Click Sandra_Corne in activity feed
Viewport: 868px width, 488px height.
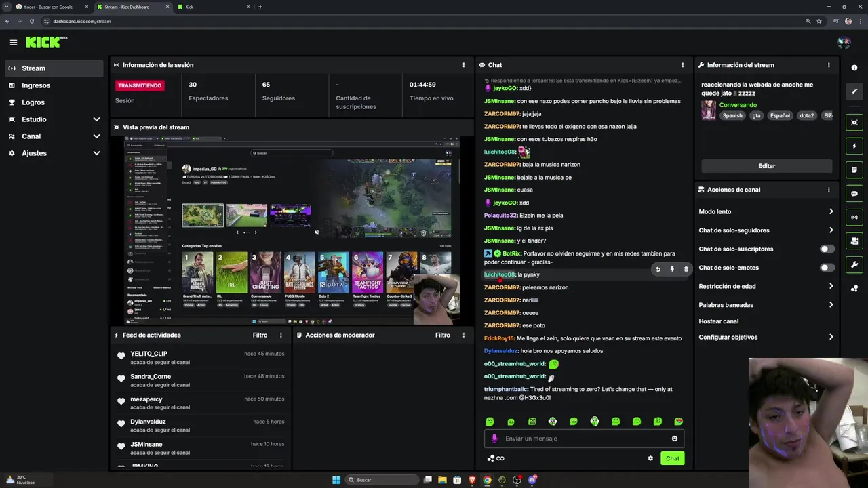(x=151, y=376)
